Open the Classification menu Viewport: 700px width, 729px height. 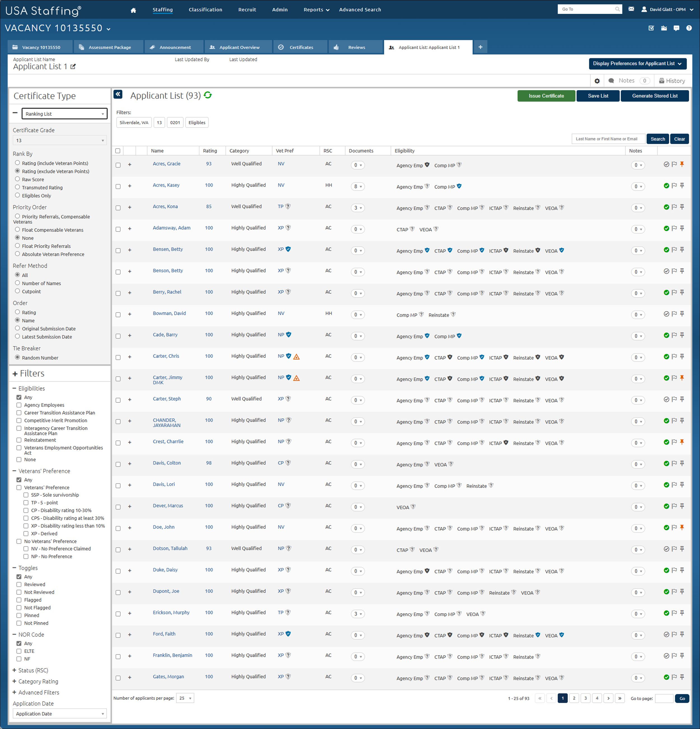tap(205, 10)
